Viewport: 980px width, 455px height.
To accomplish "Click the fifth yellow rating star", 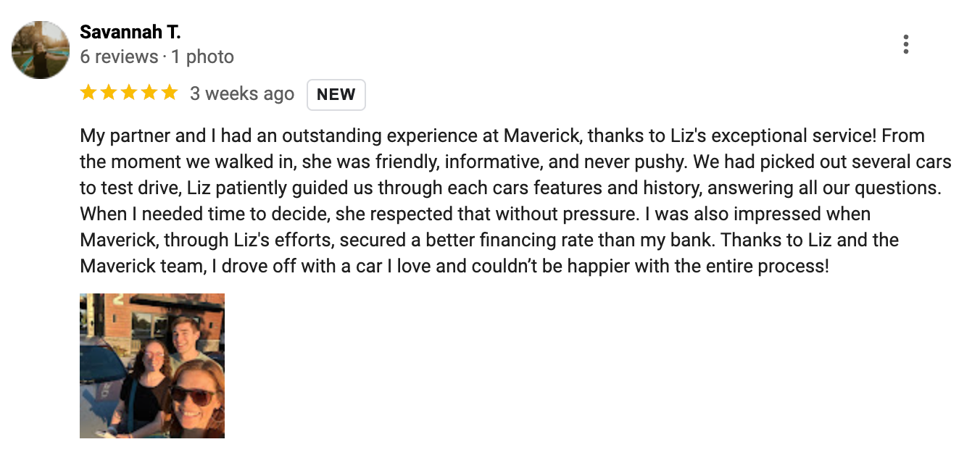I will pyautogui.click(x=169, y=92).
